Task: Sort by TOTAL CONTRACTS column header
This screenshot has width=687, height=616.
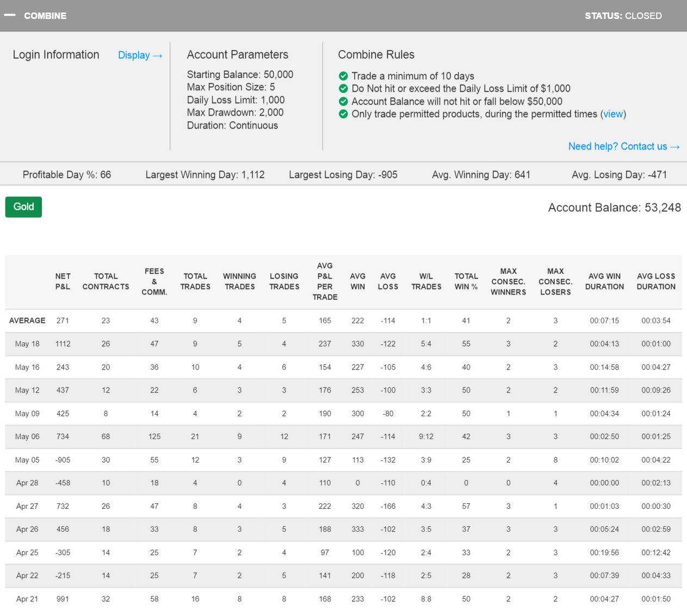Action: [x=106, y=281]
